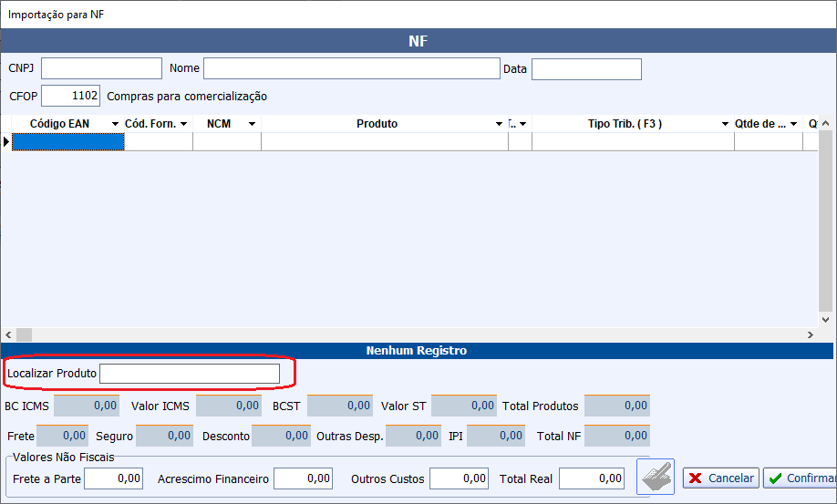Open the Produto column filter dropdown
Image resolution: width=837 pixels, height=504 pixels.
point(499,124)
